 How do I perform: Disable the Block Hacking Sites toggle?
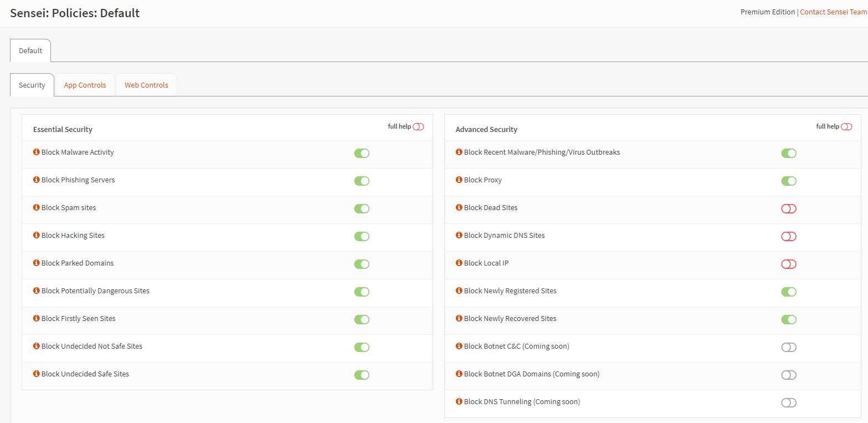pyautogui.click(x=362, y=236)
